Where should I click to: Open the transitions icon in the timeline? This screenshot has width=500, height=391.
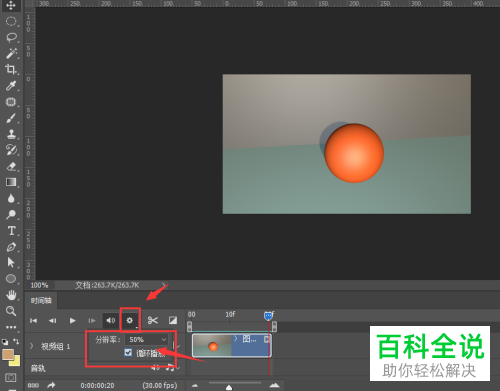[x=173, y=320]
